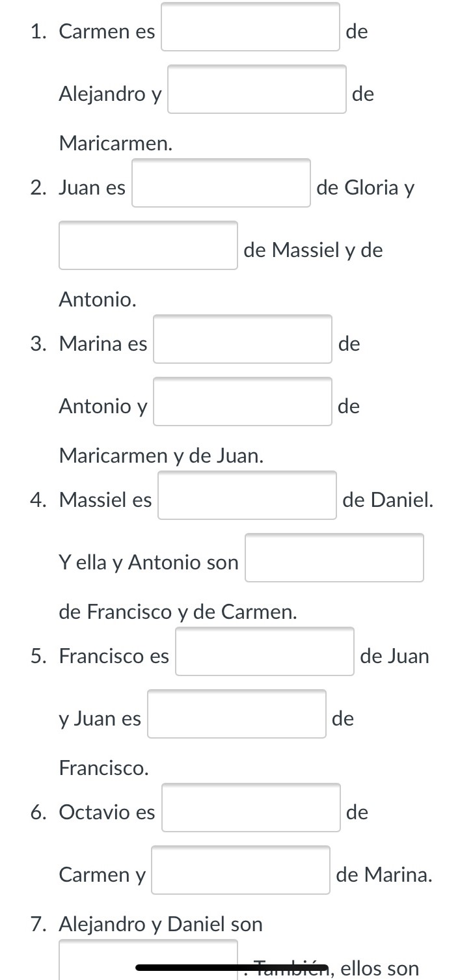
Task: Click the "de Francisco y de Carmen." text
Action: [x=178, y=612]
